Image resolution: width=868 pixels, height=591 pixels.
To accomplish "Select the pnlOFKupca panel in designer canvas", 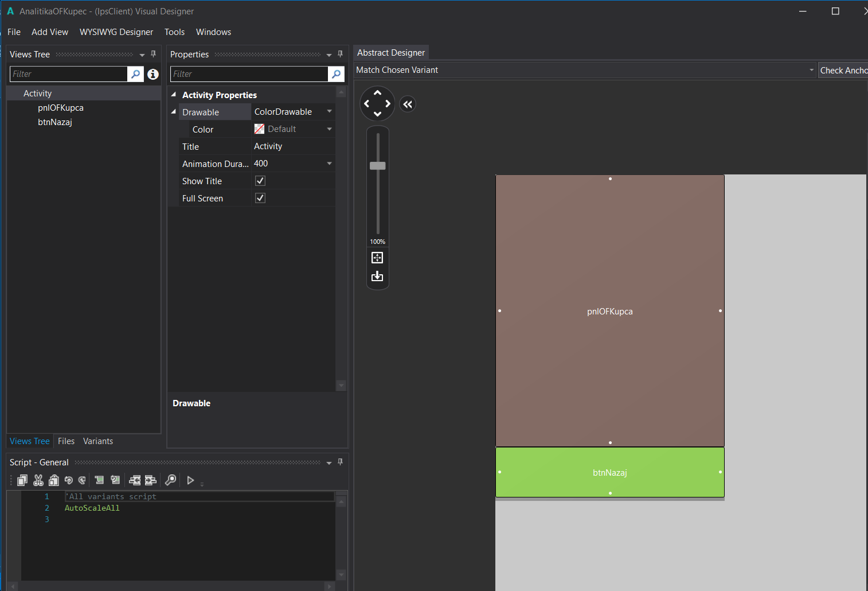I will 610,312.
